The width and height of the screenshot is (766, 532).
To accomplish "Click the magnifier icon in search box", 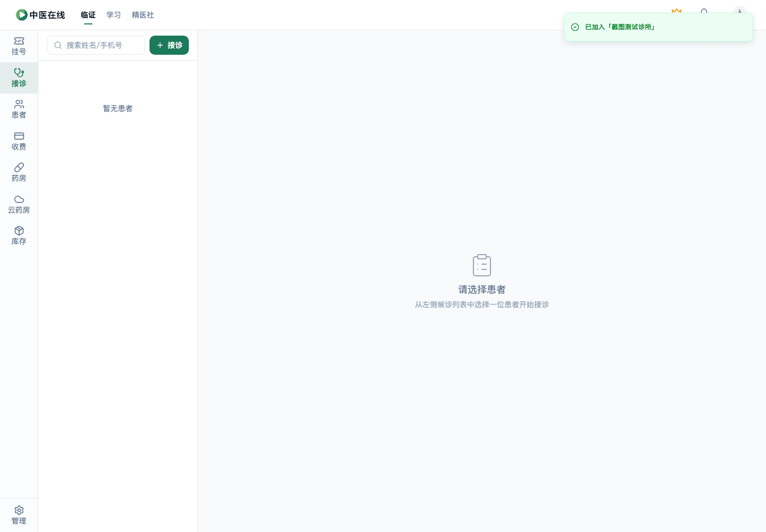I will [x=58, y=45].
